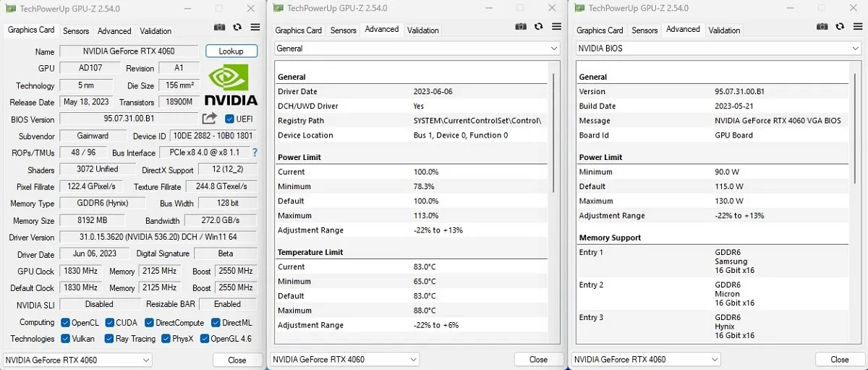Click the BIOS export share arrow icon
The image size is (868, 370).
point(210,119)
